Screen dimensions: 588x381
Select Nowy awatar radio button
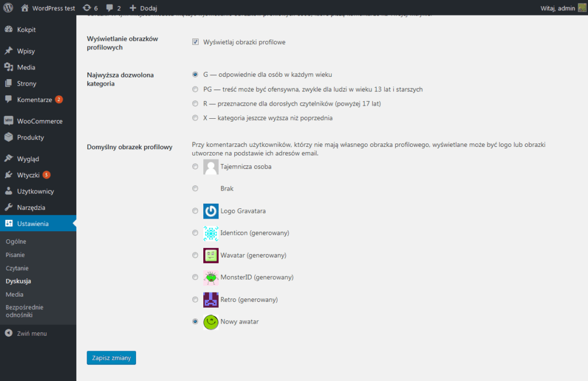click(195, 321)
